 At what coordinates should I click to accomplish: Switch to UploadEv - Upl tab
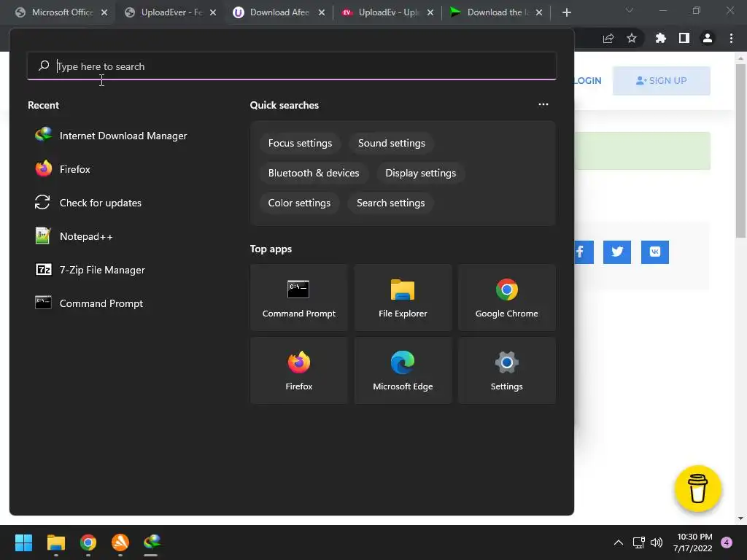(388, 12)
